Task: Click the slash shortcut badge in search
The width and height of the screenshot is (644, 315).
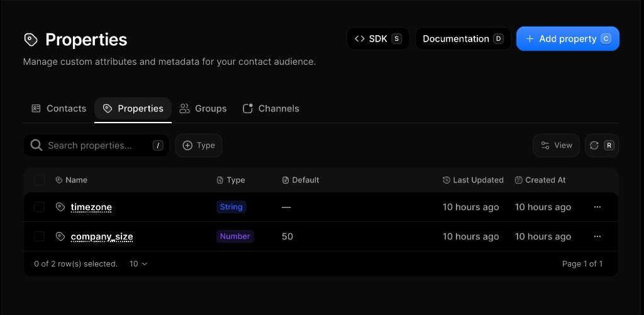Action: coord(158,145)
